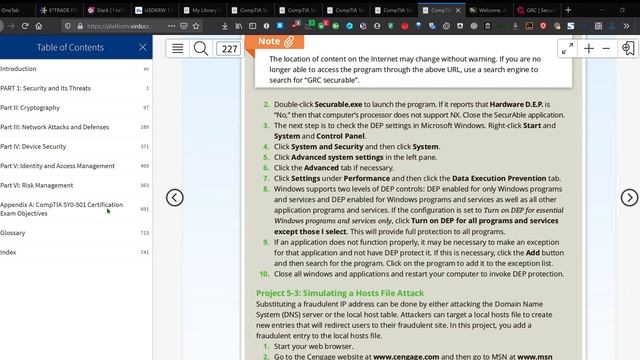Go to the browser home page
Viewport: 640px width, 360px height.
(x=39, y=26)
